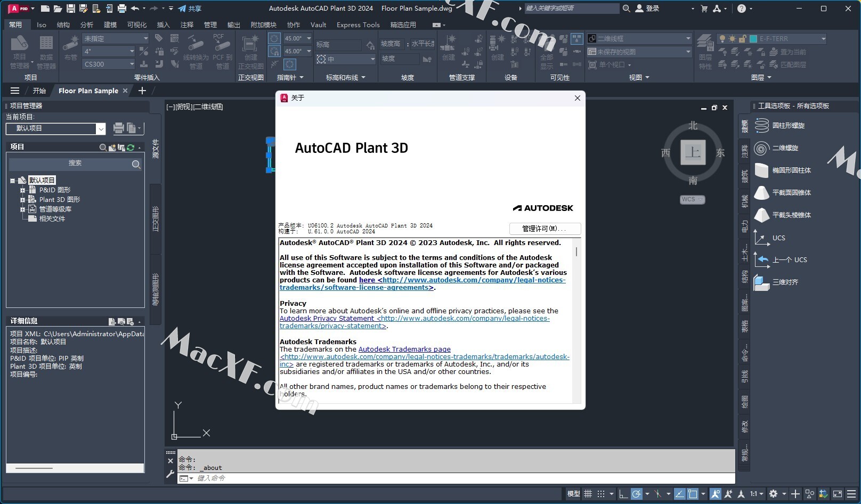Screen dimensions: 861x504
Task: Click the help question mark icon
Action: coord(742,9)
